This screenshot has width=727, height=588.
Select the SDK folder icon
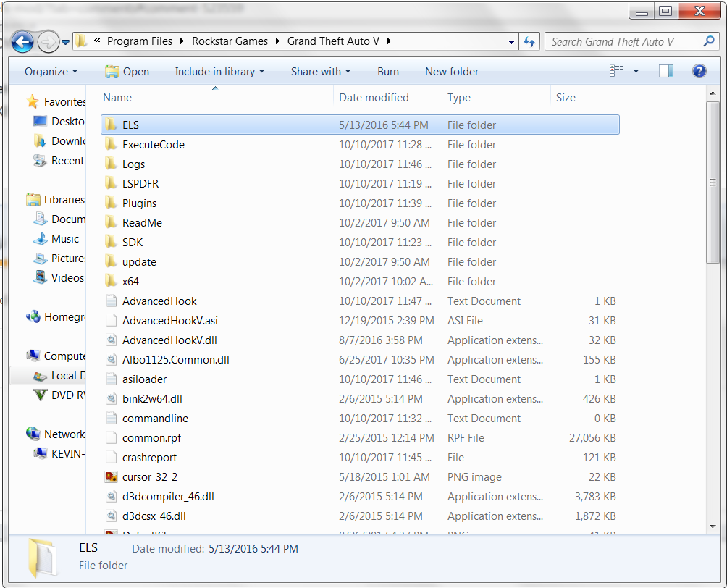pos(110,242)
